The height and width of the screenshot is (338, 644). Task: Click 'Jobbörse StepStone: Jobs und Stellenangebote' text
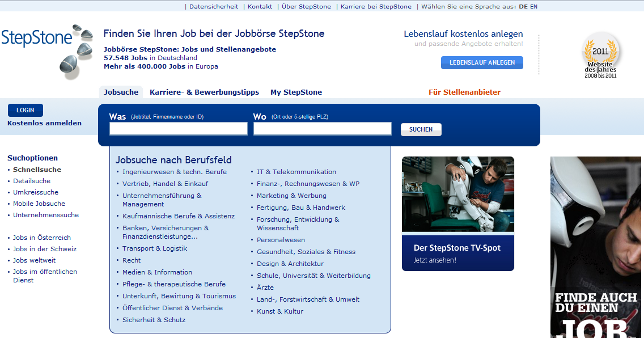pos(190,49)
